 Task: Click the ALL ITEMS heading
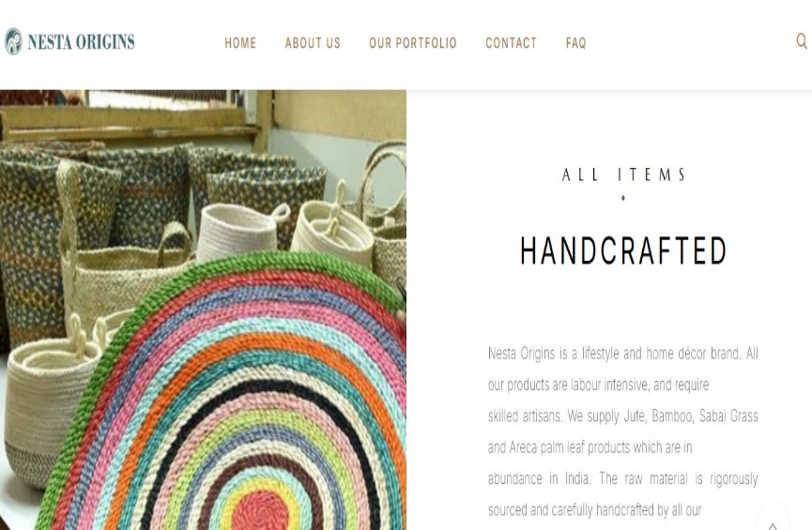click(x=623, y=174)
